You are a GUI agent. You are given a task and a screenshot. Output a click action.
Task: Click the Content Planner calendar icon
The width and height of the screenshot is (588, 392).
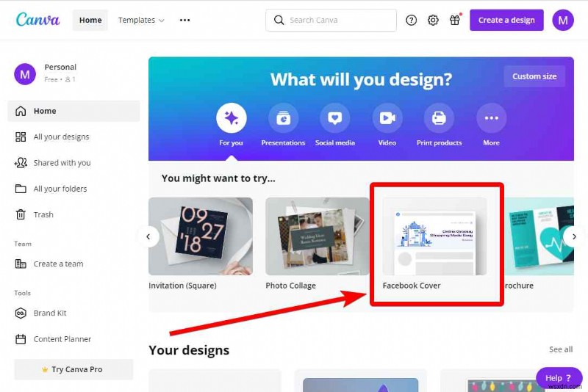coord(21,339)
